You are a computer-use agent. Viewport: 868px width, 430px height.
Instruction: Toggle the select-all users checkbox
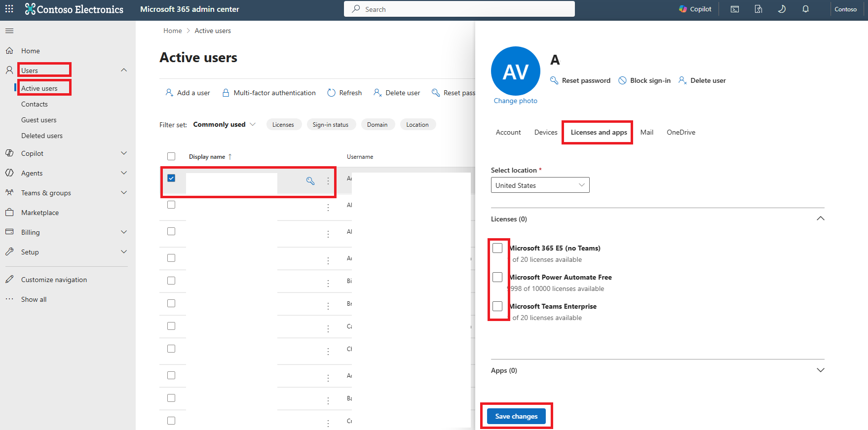(171, 156)
